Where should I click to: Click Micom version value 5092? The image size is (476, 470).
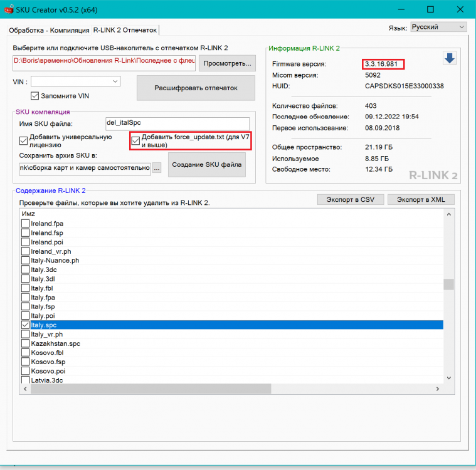point(373,75)
